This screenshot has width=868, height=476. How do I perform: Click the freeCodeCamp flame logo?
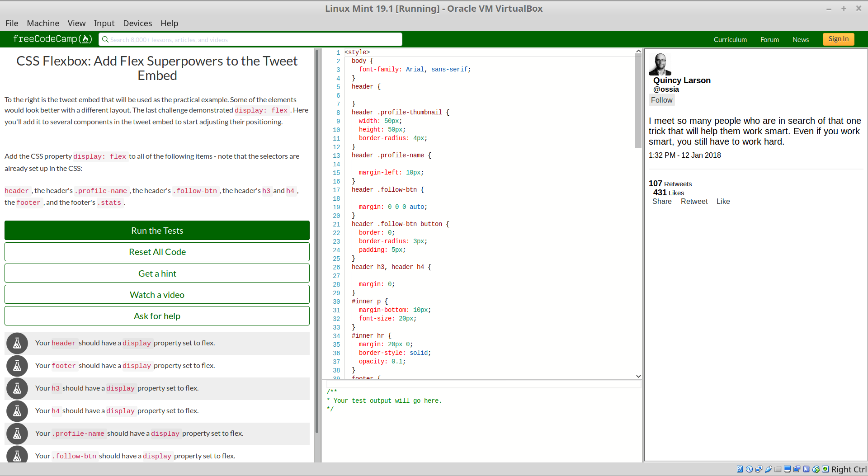(85, 39)
